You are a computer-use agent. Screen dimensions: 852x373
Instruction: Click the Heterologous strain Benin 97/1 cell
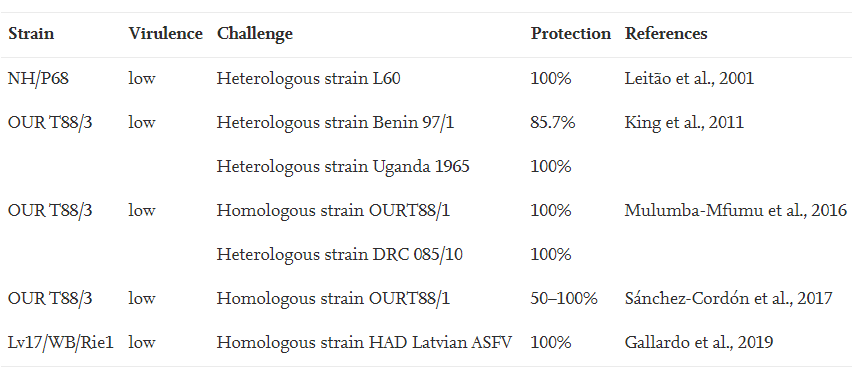coord(335,123)
